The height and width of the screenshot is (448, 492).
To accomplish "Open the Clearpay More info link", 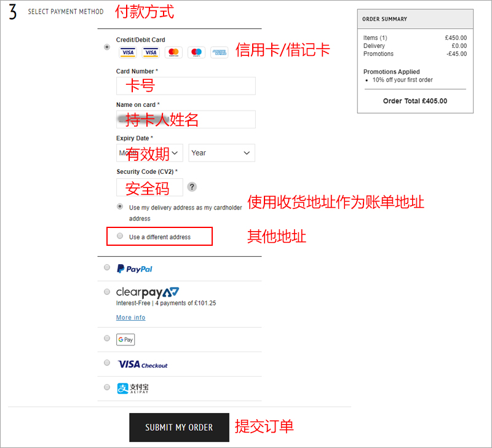I will coord(131,318).
